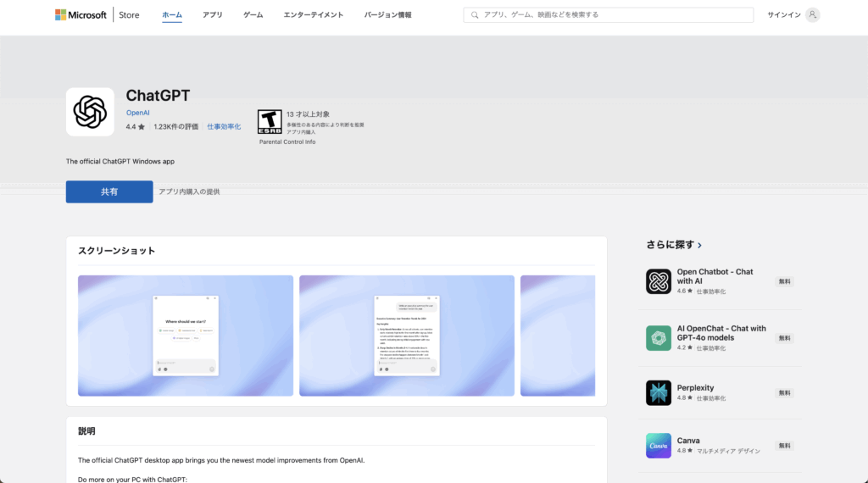
Task: Click the 無料 badge for Canva
Action: [x=784, y=446]
